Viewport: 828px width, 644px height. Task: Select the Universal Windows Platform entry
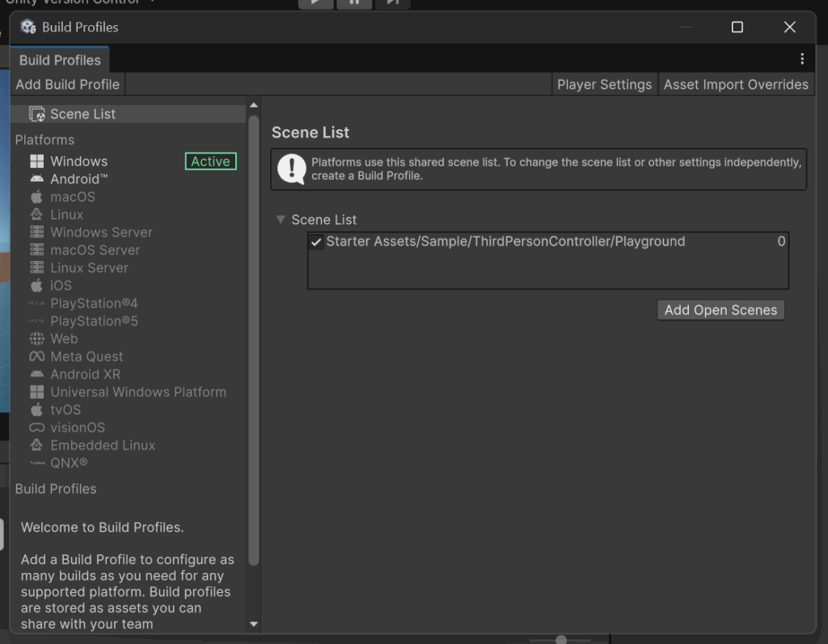click(138, 393)
